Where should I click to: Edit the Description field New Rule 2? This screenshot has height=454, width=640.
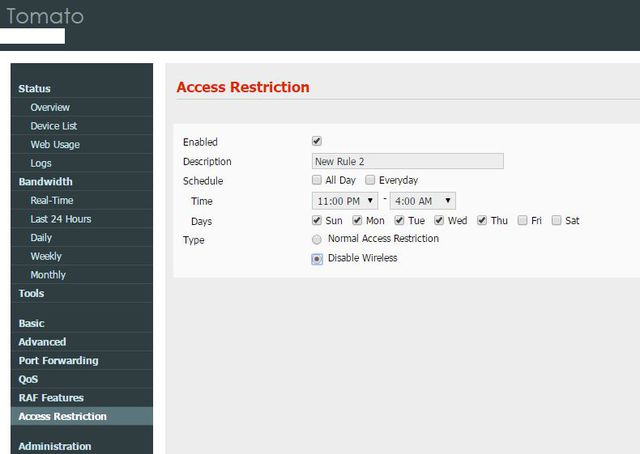407,161
